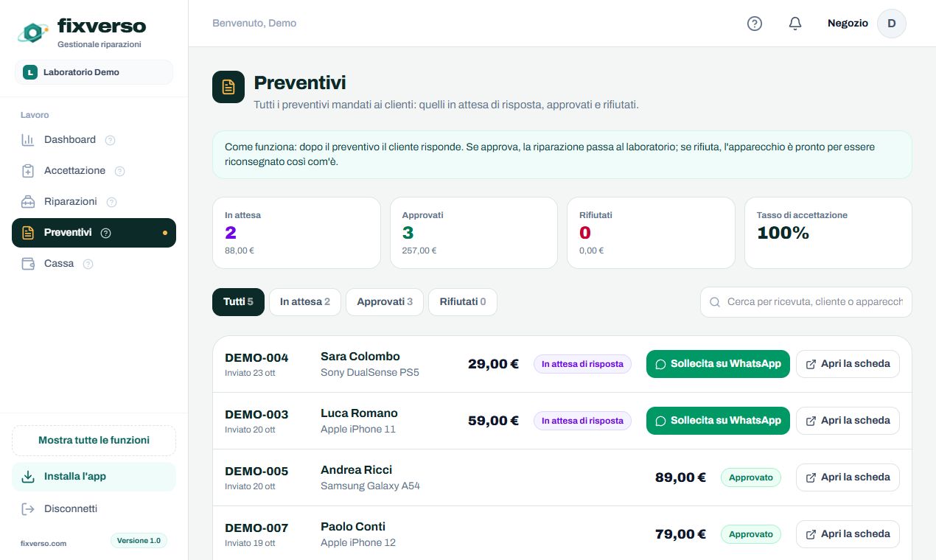Click Mostra tutte le funzioni
This screenshot has width=936, height=560.
point(94,441)
